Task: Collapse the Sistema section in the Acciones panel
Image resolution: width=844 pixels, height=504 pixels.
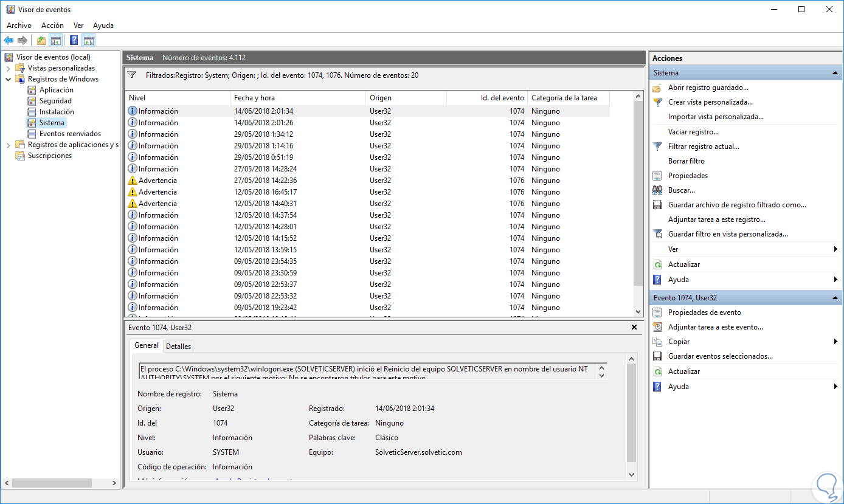Action: click(836, 73)
